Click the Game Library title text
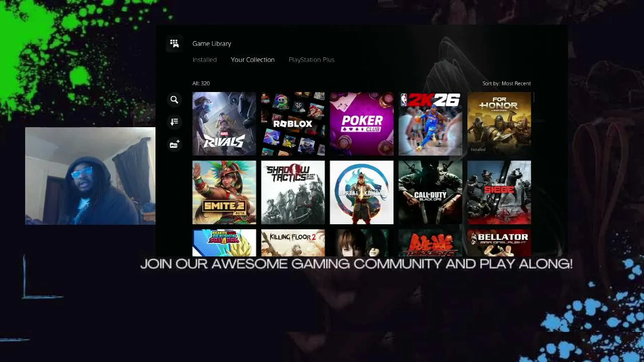The height and width of the screenshot is (362, 644). (x=212, y=44)
